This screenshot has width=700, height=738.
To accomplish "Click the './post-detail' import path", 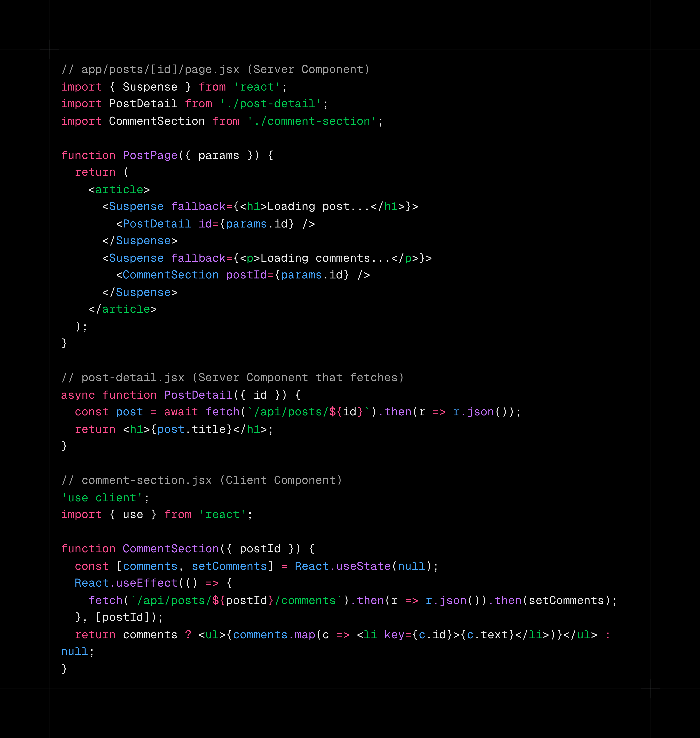I will (270, 104).
